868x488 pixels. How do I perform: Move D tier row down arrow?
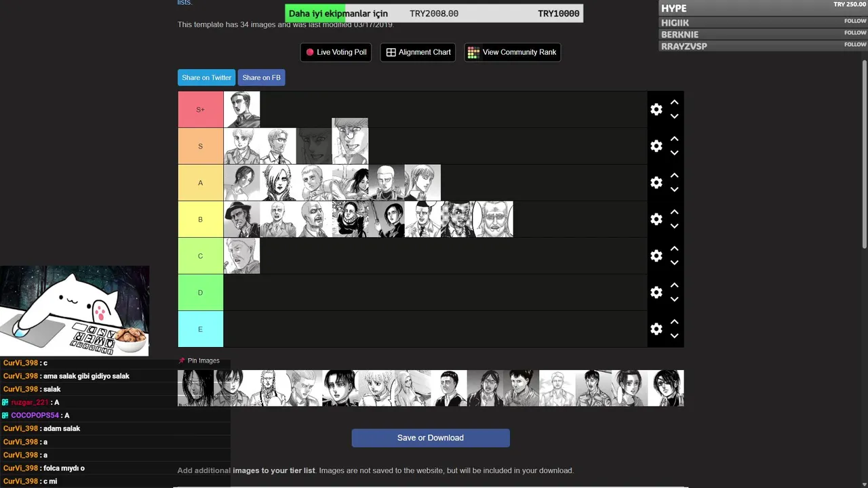pyautogui.click(x=674, y=299)
